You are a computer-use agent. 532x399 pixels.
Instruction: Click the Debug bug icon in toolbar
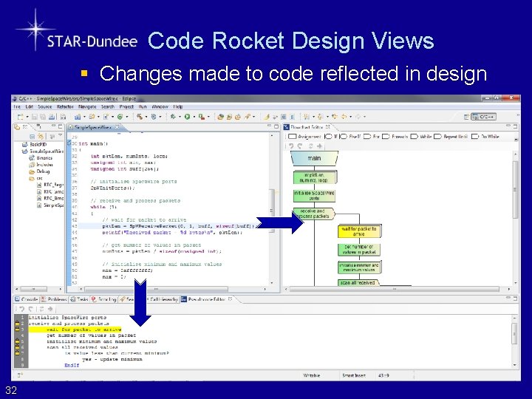[x=173, y=117]
